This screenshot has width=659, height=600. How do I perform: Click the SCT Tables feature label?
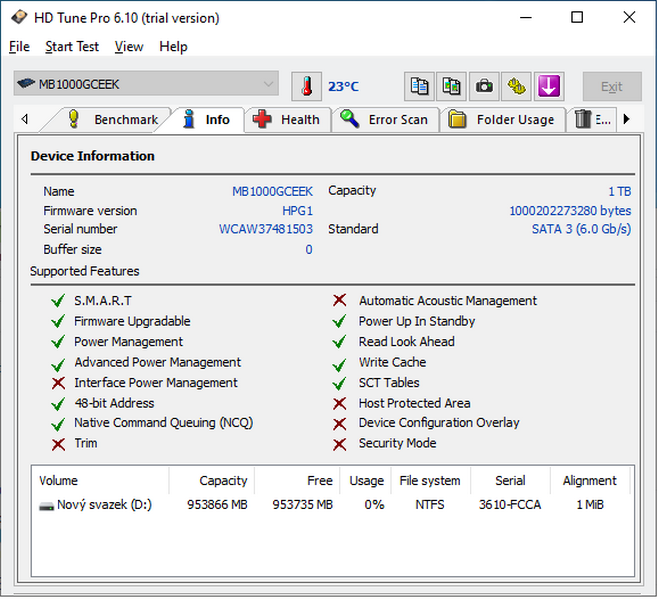[389, 383]
